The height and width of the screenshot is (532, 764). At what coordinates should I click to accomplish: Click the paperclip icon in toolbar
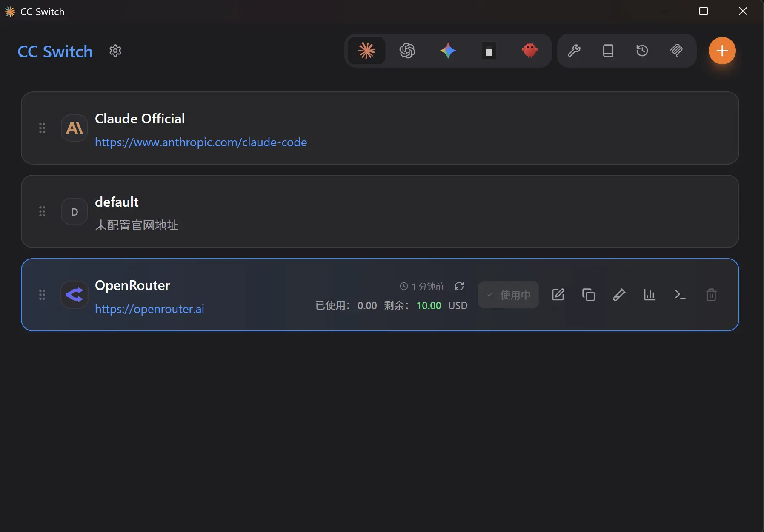pyautogui.click(x=676, y=51)
